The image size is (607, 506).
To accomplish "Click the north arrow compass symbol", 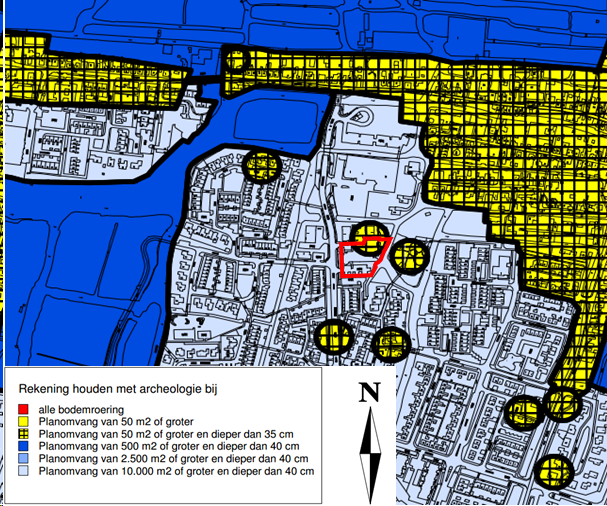I will 370,455.
